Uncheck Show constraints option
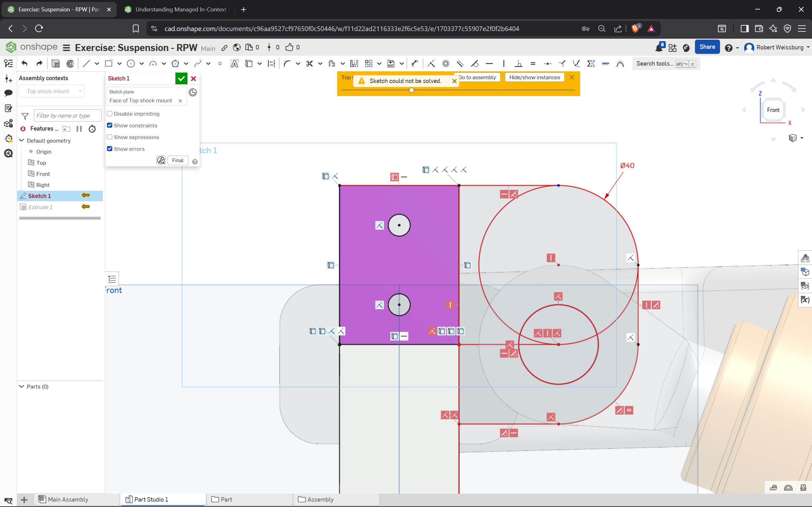The image size is (812, 507). (109, 125)
